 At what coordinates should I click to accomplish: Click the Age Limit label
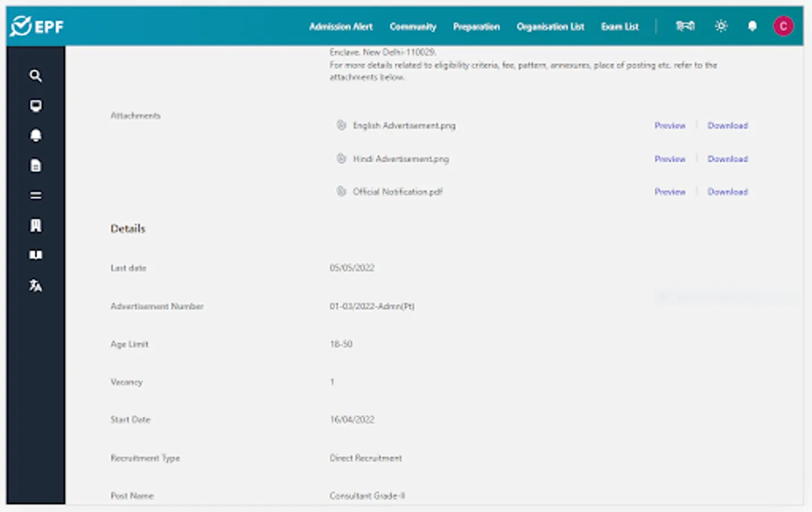(x=129, y=344)
